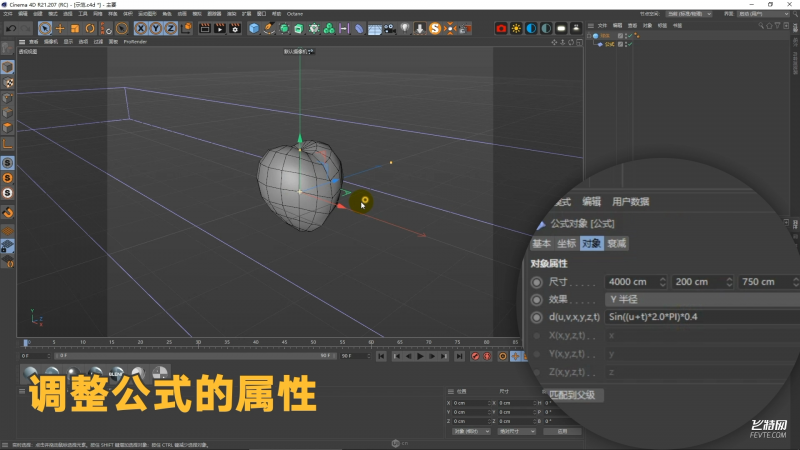The image size is (800, 450).
Task: Click the stepper arrows on 200 cm
Action: tap(729, 282)
